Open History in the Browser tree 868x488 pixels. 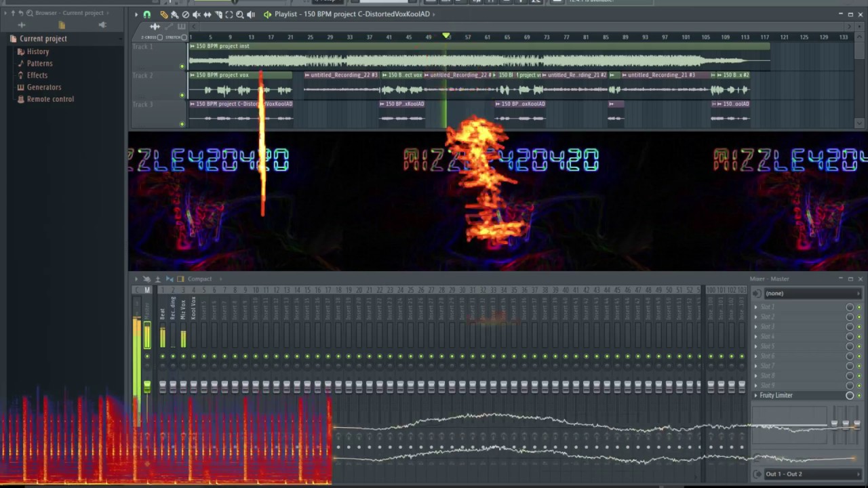coord(37,52)
